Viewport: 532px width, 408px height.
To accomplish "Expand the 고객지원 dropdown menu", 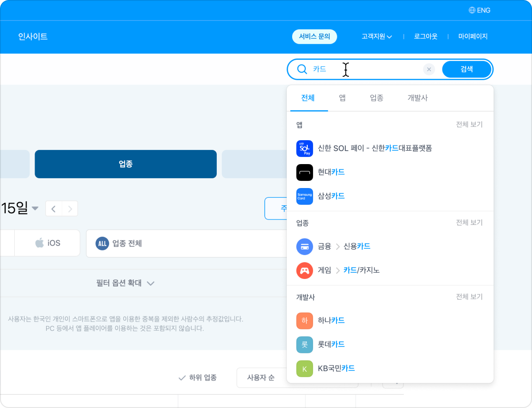I will [x=376, y=37].
